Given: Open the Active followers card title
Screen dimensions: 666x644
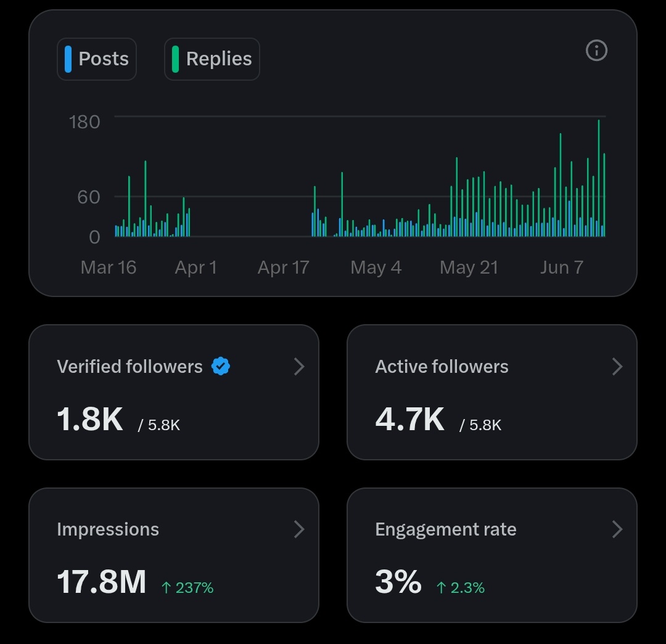Looking at the screenshot, I should point(442,366).
